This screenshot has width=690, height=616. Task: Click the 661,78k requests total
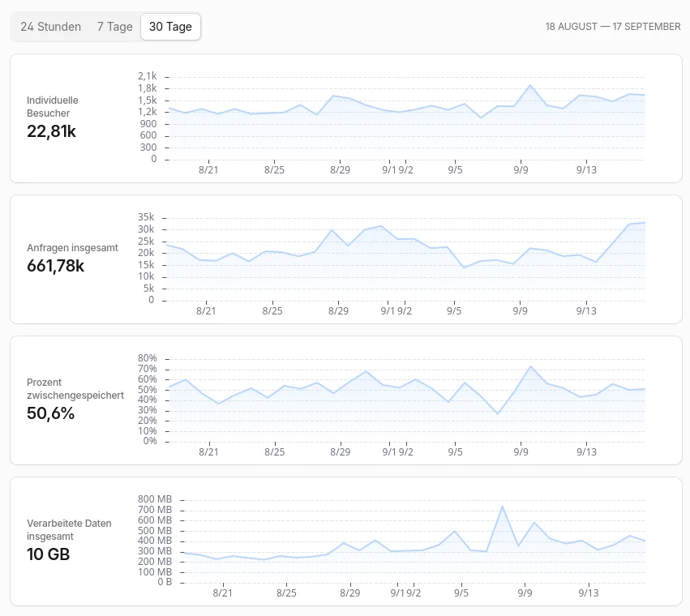55,266
